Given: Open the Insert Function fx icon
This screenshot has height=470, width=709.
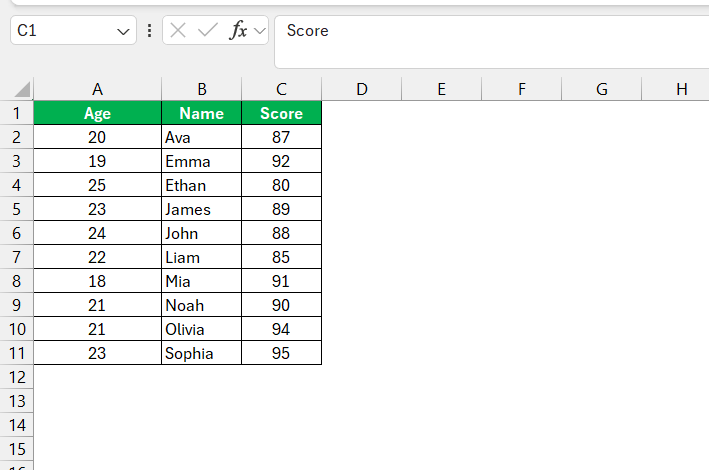Looking at the screenshot, I should point(238,31).
